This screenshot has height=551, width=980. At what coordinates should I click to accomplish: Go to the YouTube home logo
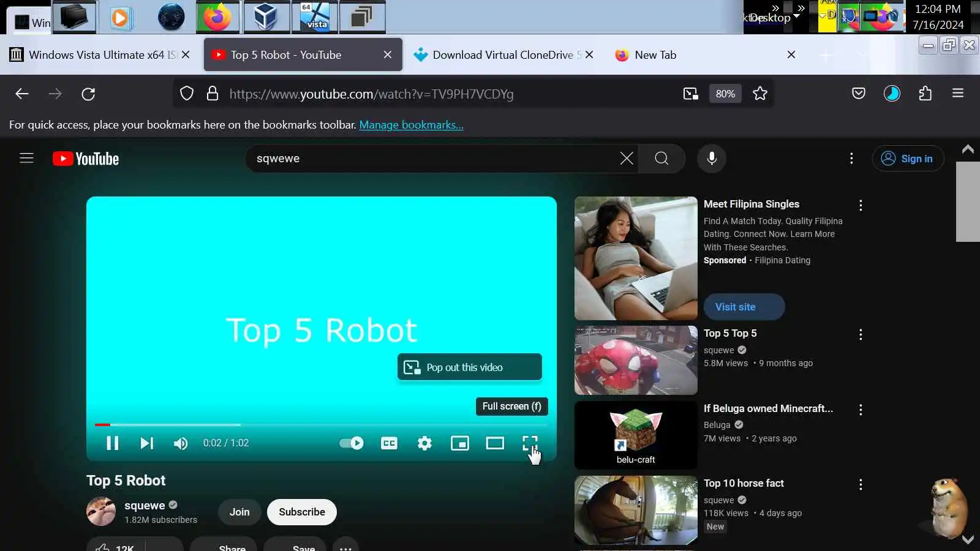pos(86,159)
